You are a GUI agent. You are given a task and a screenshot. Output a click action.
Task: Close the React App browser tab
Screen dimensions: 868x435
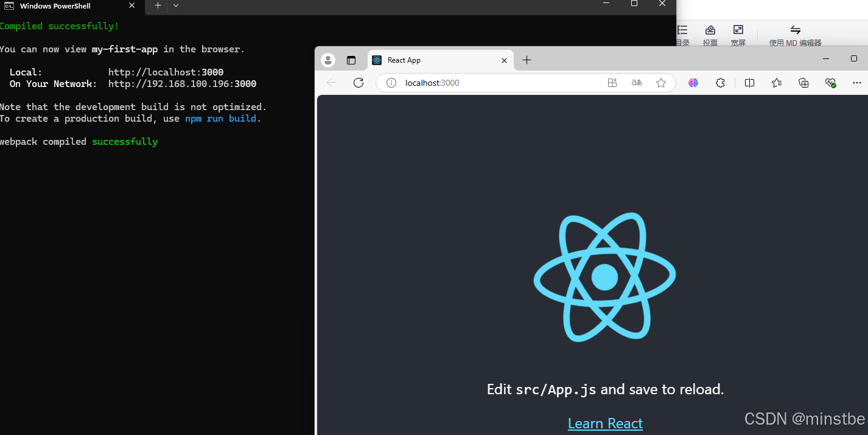tap(504, 60)
